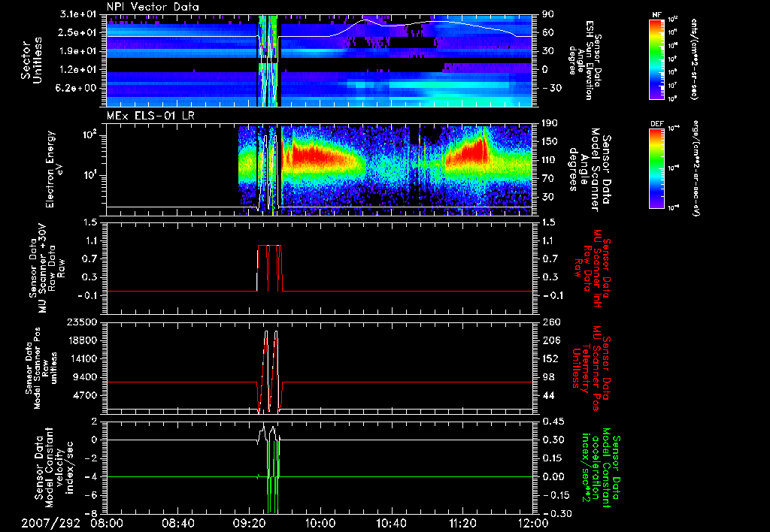770x532 pixels.
Task: Click the "11:20" time axis label
Action: pos(462,523)
